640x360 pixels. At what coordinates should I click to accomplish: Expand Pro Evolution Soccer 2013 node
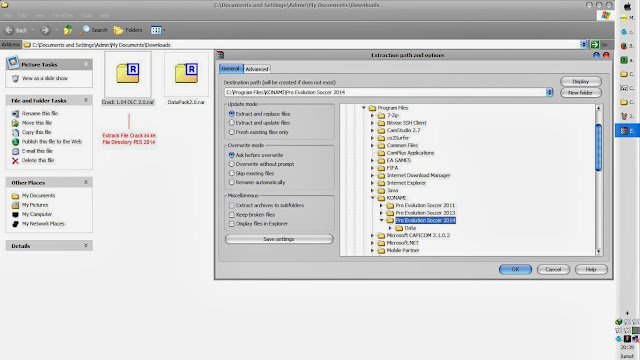381,213
